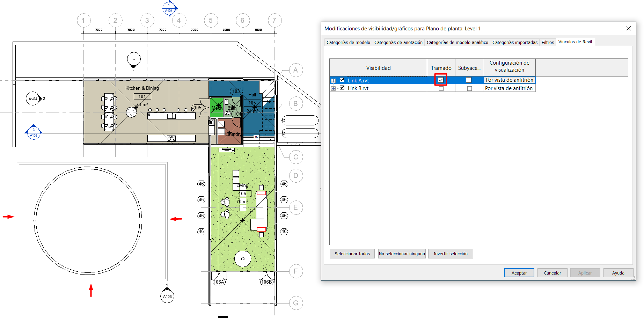Click the Visibilidad column header
The width and height of the screenshot is (644, 329).
[x=378, y=68]
